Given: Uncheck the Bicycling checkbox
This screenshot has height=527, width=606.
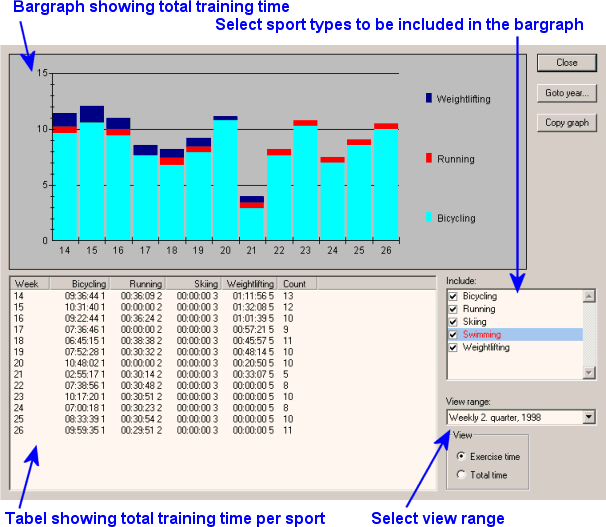Looking at the screenshot, I should [454, 297].
